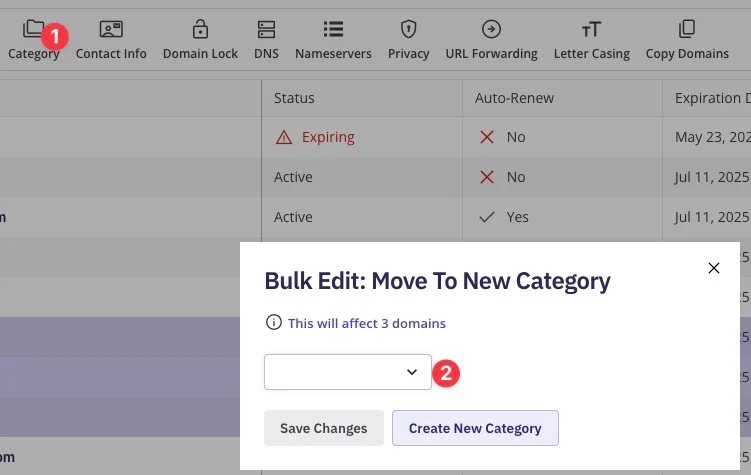This screenshot has height=475, width=751.
Task: Click the info icon beside affected domains
Action: coord(273,322)
